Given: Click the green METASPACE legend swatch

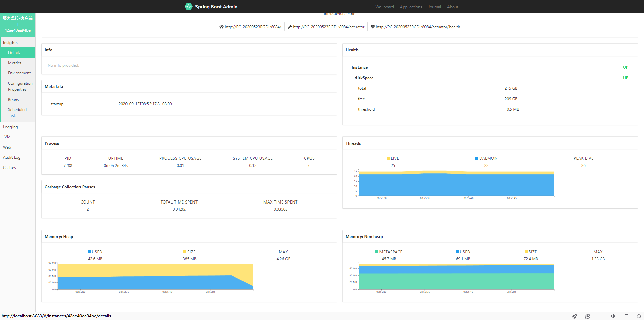Looking at the screenshot, I should point(377,252).
